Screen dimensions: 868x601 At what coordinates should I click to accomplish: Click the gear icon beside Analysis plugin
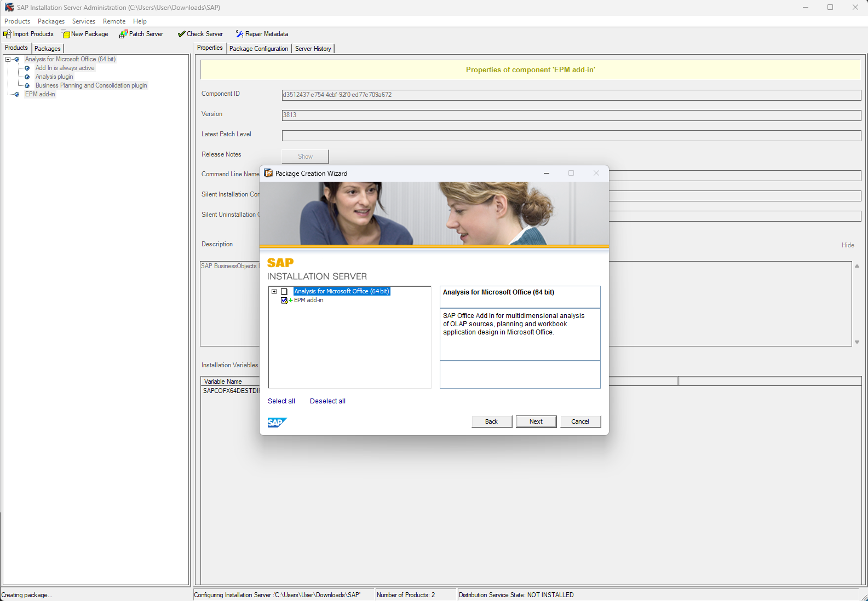[x=27, y=77]
